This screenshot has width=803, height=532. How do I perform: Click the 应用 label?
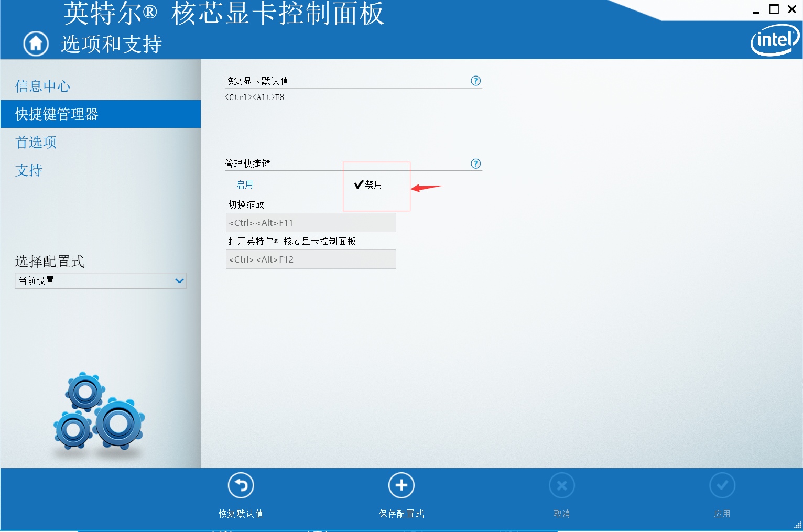point(722,514)
